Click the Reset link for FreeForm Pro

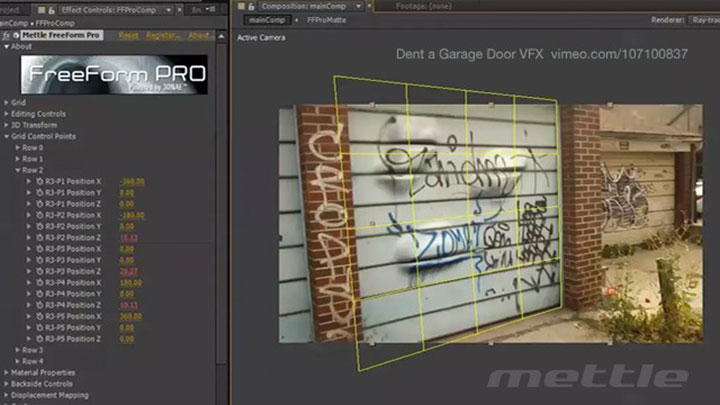(x=129, y=35)
